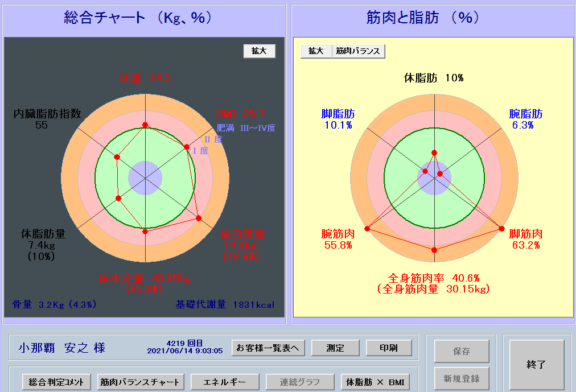
Task: Click 全身筋肉率 40.6% label
Action: pos(434,278)
